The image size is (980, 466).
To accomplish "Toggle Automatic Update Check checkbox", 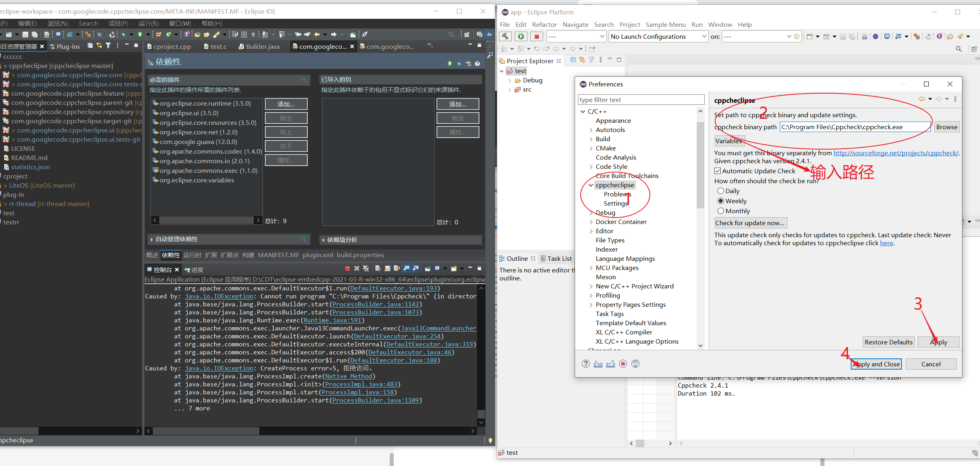I will pos(718,171).
